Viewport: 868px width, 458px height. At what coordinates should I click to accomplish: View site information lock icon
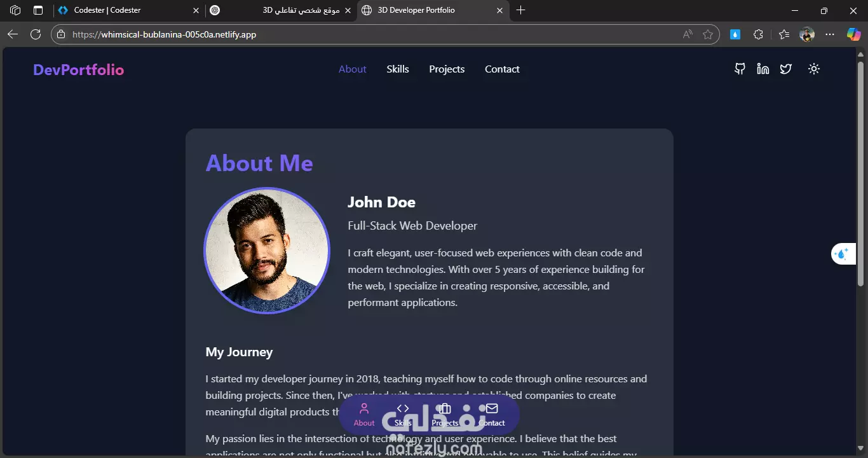61,34
